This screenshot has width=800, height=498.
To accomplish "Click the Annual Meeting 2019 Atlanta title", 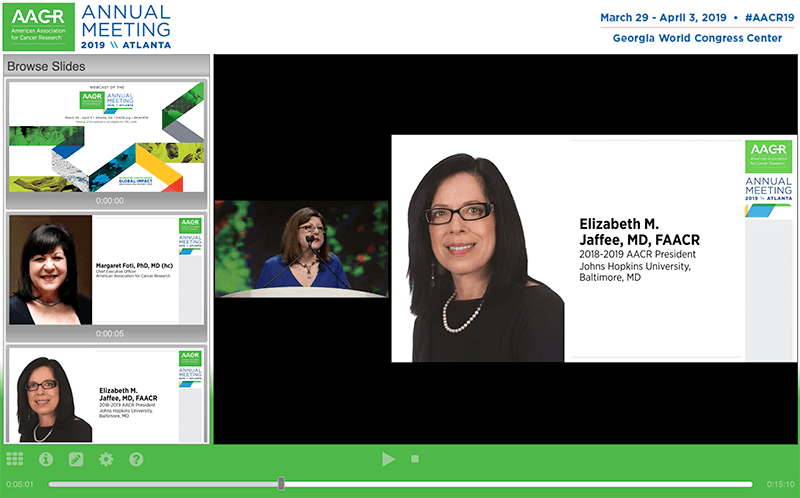I will click(x=126, y=27).
